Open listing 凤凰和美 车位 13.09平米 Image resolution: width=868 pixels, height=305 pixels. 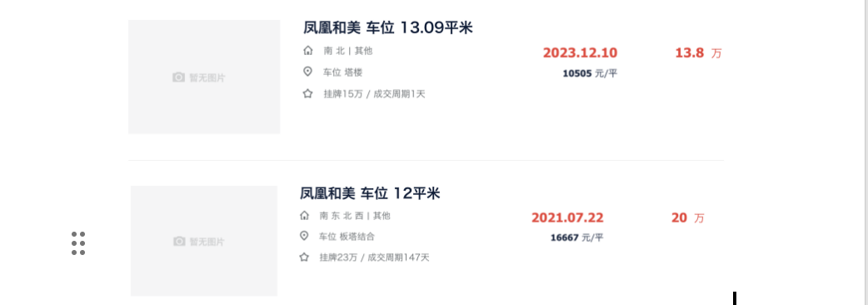pyautogui.click(x=388, y=27)
